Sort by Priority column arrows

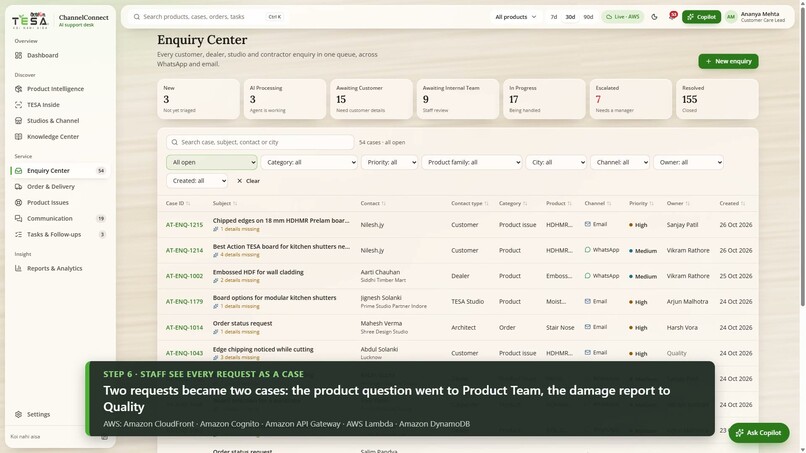coord(651,204)
